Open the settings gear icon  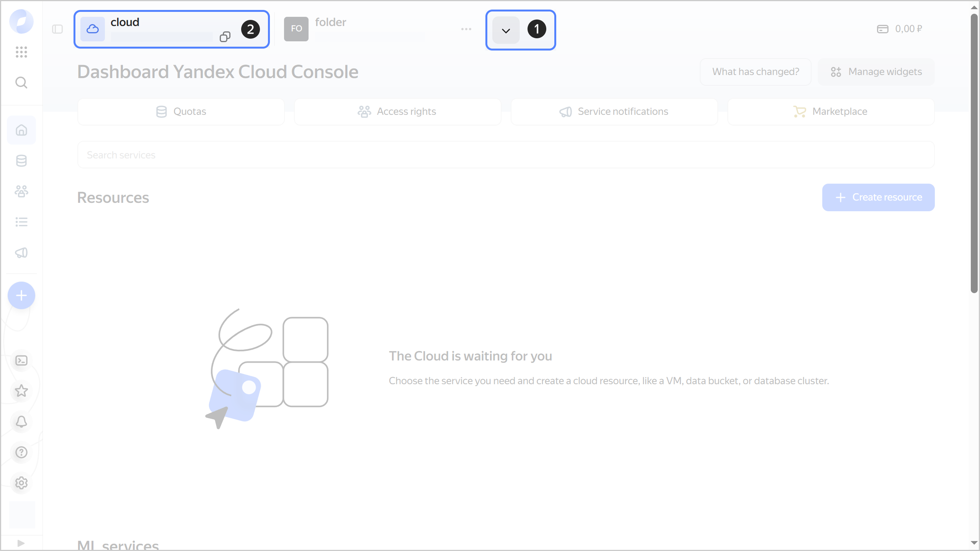21,483
